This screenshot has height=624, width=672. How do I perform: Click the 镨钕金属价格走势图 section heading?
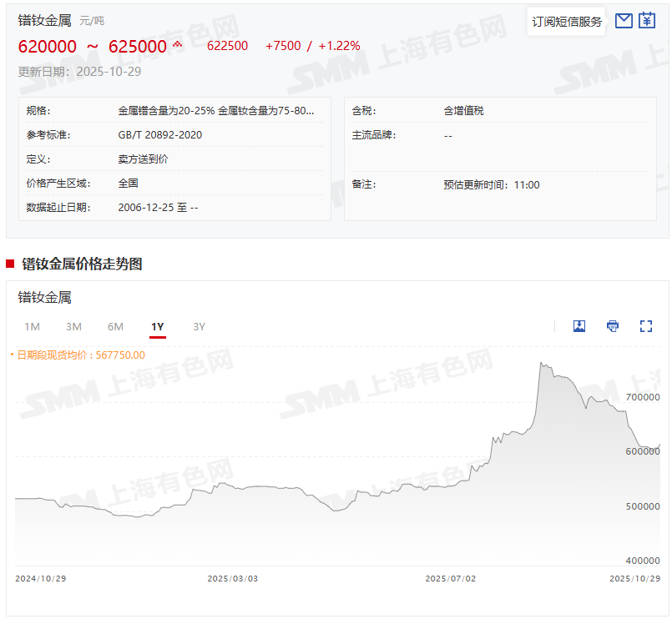pos(82,264)
